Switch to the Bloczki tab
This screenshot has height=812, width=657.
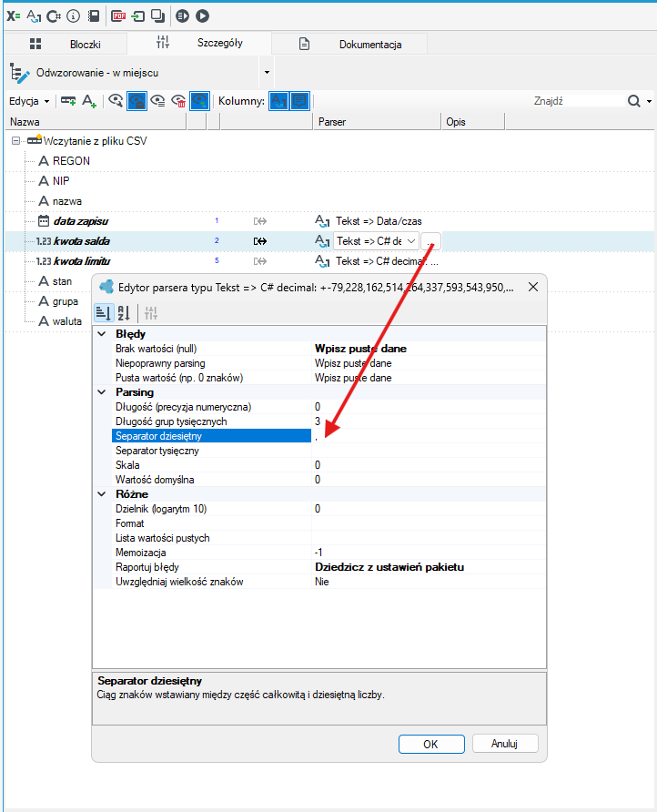coord(66,44)
